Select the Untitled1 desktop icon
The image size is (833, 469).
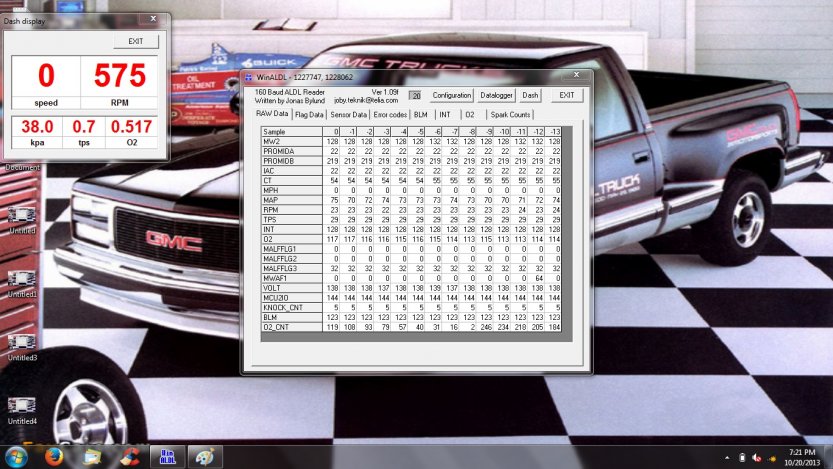pyautogui.click(x=22, y=284)
